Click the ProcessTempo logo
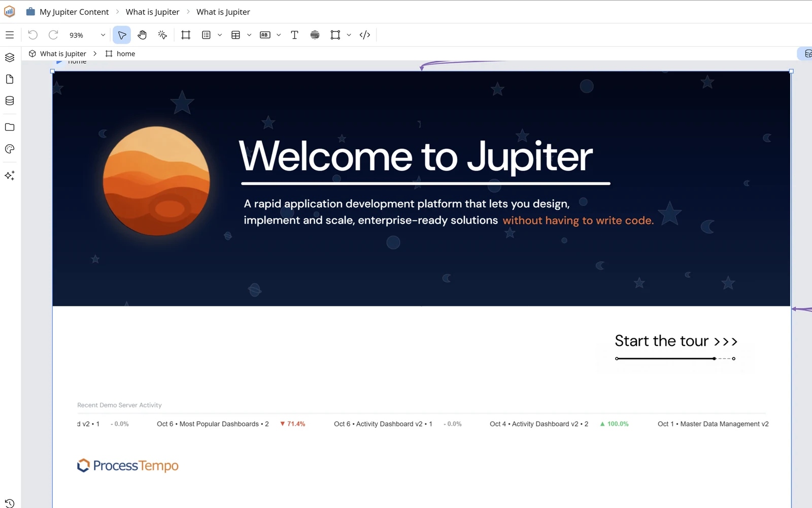This screenshot has height=508, width=812. (127, 465)
